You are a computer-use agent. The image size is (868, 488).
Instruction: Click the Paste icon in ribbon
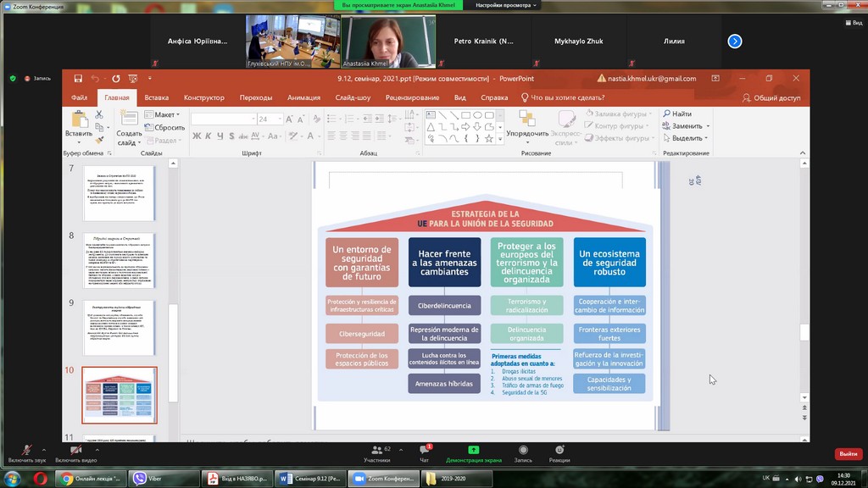pos(78,120)
